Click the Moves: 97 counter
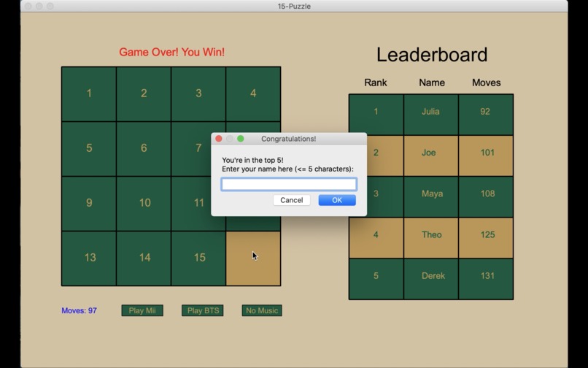The width and height of the screenshot is (588, 368). (x=79, y=310)
